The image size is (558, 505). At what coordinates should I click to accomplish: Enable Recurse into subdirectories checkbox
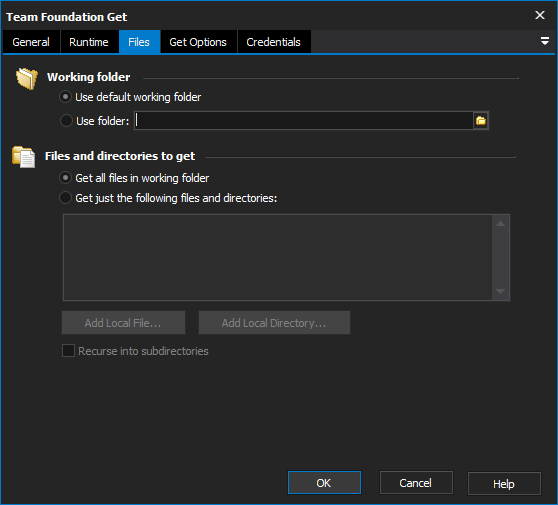pyautogui.click(x=68, y=351)
